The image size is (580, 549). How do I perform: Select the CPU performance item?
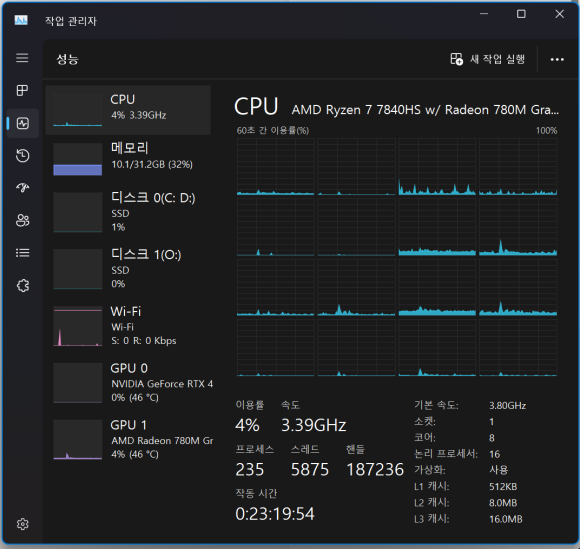click(128, 110)
